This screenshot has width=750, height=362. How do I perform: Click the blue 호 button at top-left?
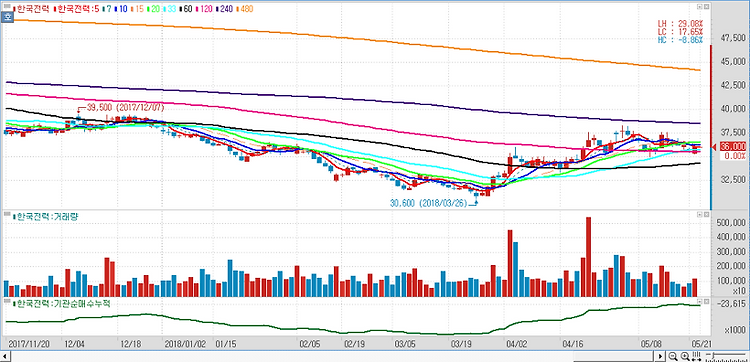pyautogui.click(x=8, y=18)
